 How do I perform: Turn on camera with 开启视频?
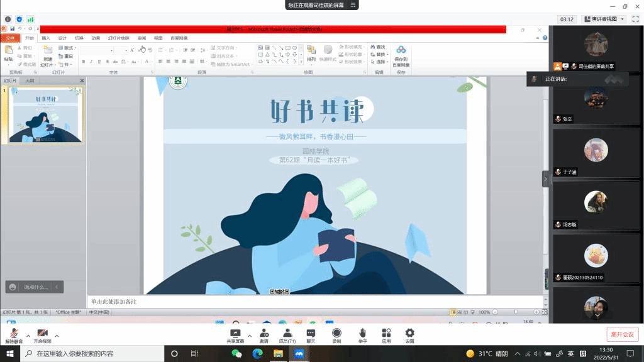[42, 334]
